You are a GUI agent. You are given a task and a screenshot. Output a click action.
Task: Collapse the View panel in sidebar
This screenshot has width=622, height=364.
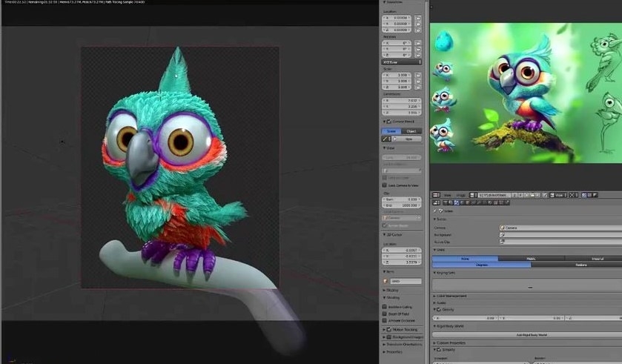point(384,148)
